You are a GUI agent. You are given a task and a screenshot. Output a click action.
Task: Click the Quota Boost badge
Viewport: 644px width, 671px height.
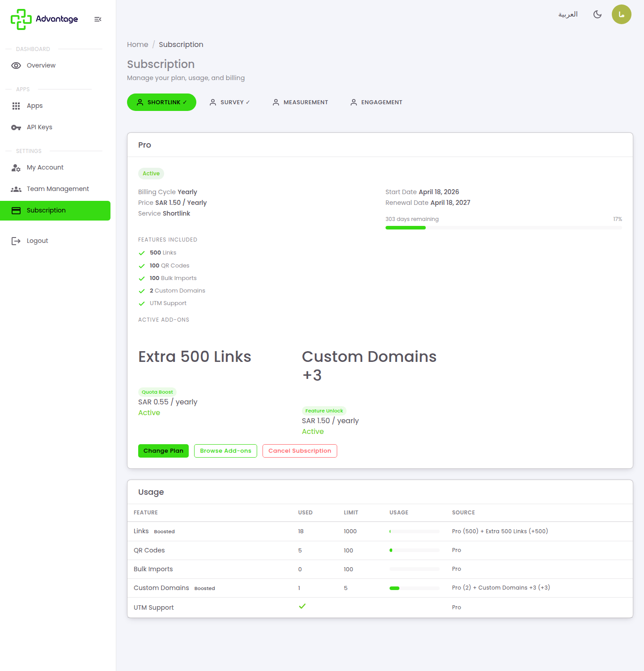click(157, 392)
